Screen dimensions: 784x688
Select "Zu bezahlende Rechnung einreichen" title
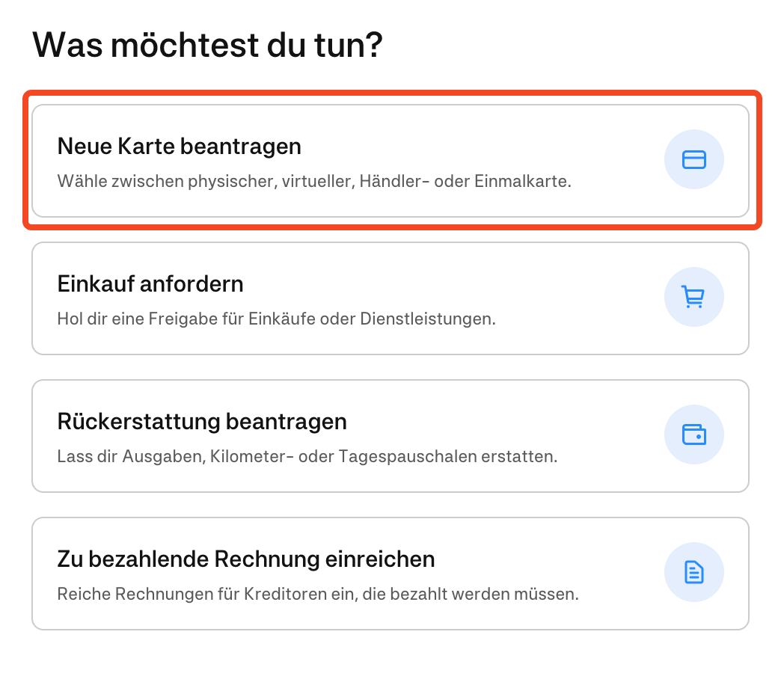pos(246,559)
